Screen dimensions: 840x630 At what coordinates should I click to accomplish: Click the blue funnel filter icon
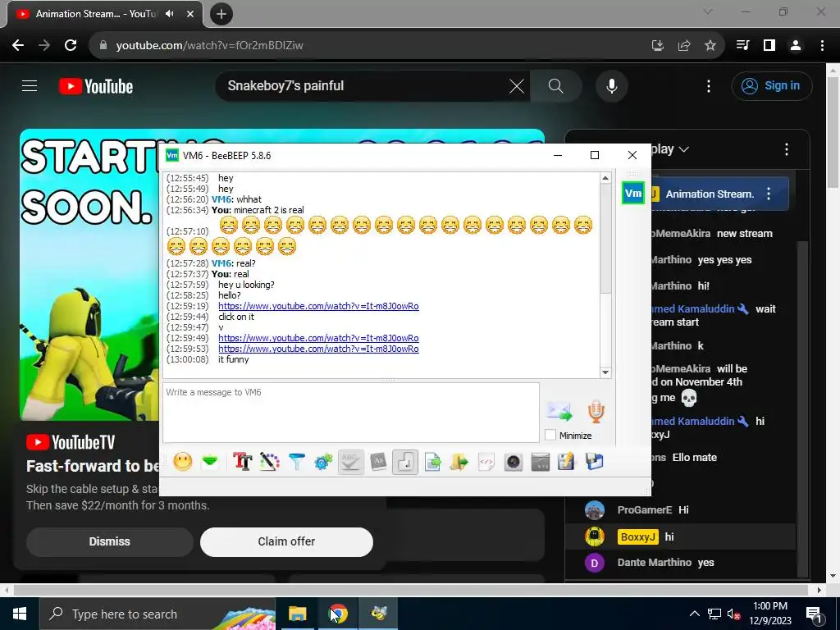[x=296, y=462]
